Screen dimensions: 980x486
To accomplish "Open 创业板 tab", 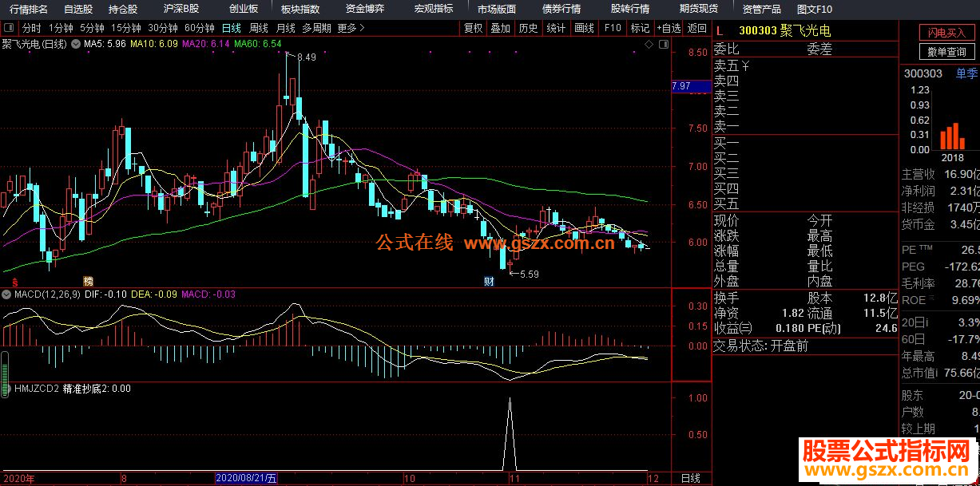I will pyautogui.click(x=244, y=9).
